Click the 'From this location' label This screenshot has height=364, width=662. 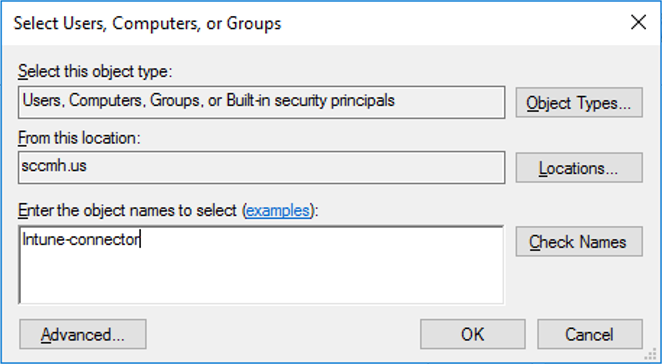(x=79, y=138)
